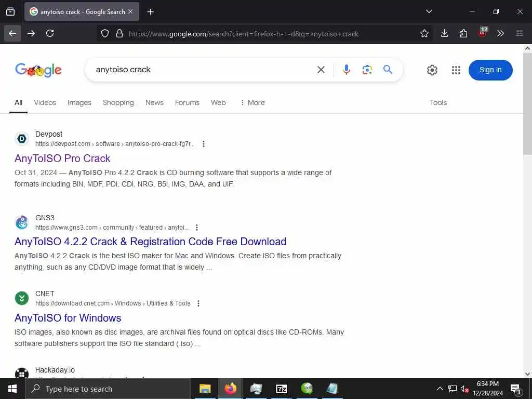Open the Google apps grid
This screenshot has width=532, height=399.
click(x=456, y=70)
